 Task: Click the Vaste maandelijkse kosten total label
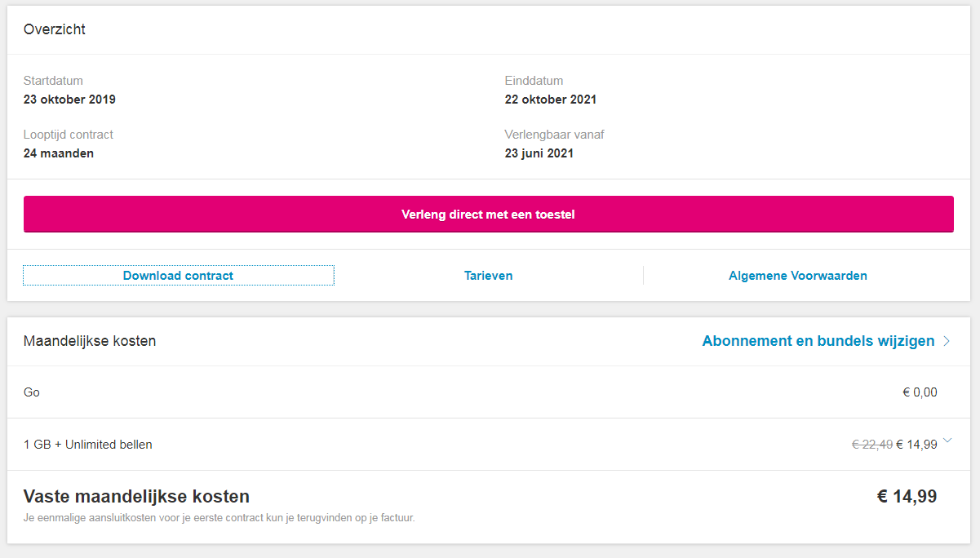click(136, 496)
